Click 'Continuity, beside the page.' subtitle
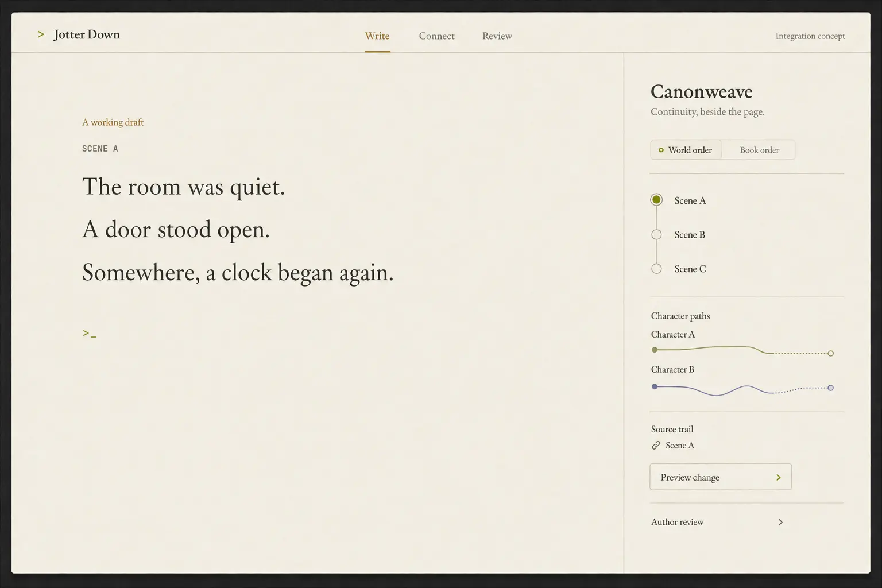 [x=707, y=112]
